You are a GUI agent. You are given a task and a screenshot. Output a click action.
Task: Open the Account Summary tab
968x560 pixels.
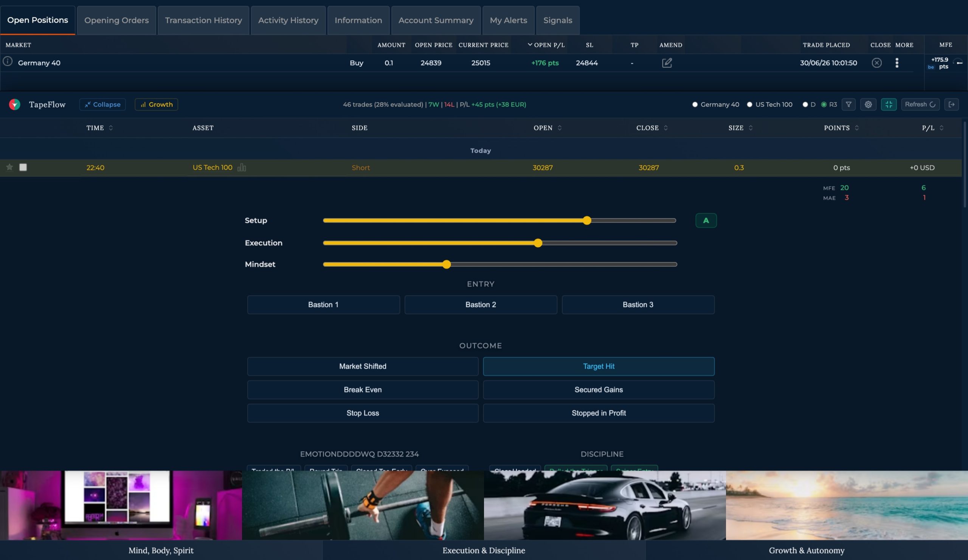tap(436, 20)
